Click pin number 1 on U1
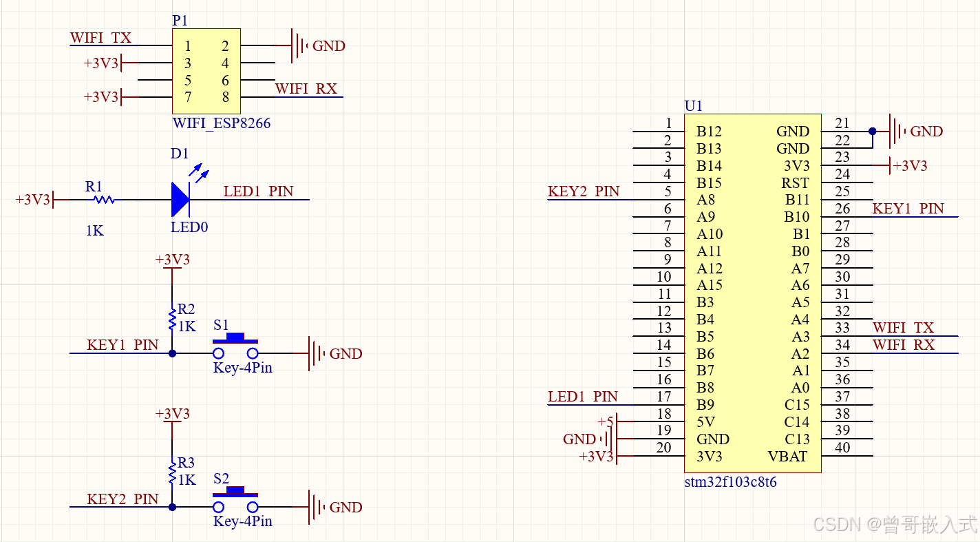Screen dimensions: 980x542 (668, 123)
